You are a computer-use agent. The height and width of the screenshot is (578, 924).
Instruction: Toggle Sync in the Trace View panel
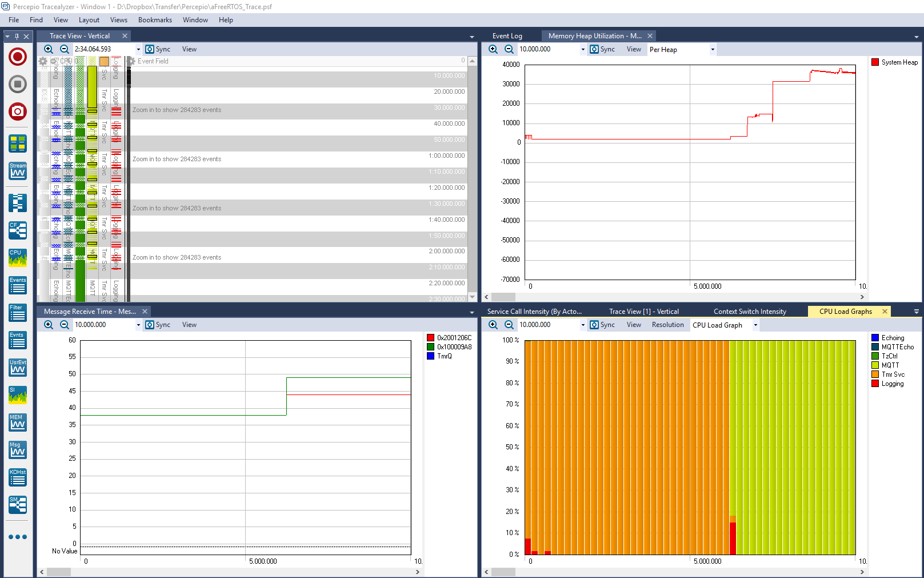point(158,49)
